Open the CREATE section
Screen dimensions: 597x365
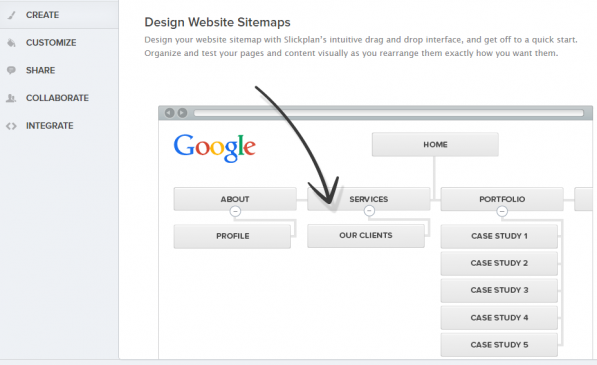tap(59, 15)
